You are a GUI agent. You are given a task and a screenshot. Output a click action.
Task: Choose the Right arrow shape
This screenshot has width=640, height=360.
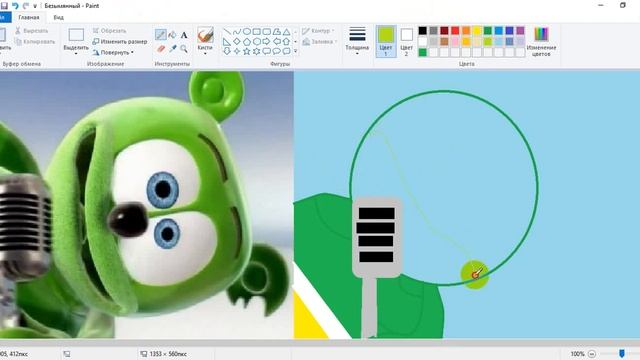tap(267, 42)
